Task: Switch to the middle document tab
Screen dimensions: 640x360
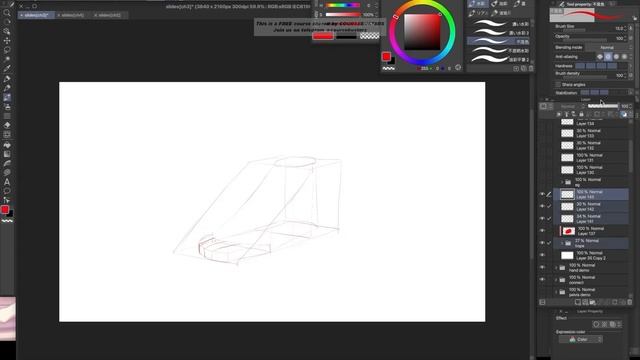Action: [x=73, y=15]
